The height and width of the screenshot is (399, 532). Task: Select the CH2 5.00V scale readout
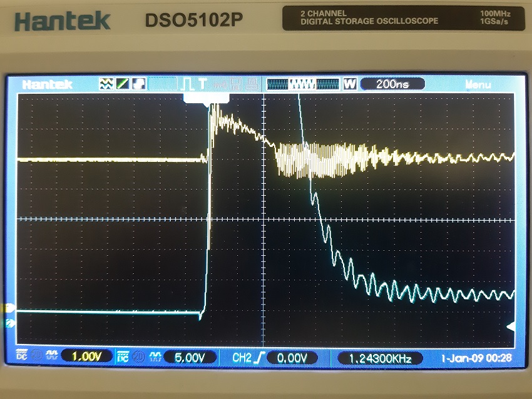click(190, 358)
